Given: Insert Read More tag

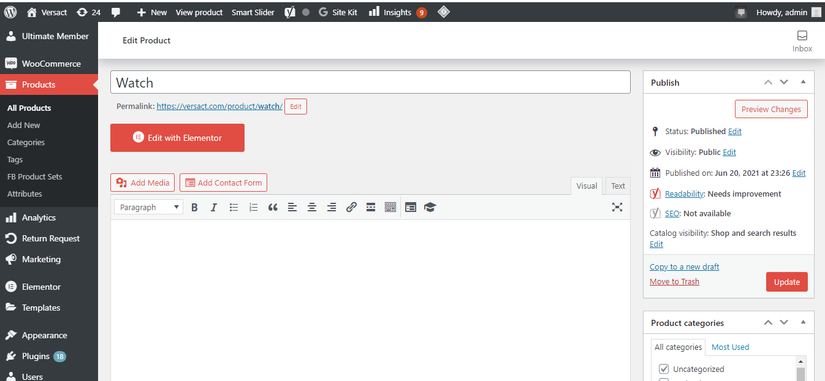Looking at the screenshot, I should [x=371, y=207].
